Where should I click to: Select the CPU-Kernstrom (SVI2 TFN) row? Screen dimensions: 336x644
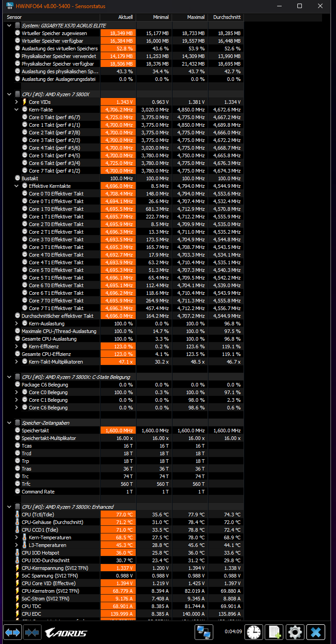[124, 591]
